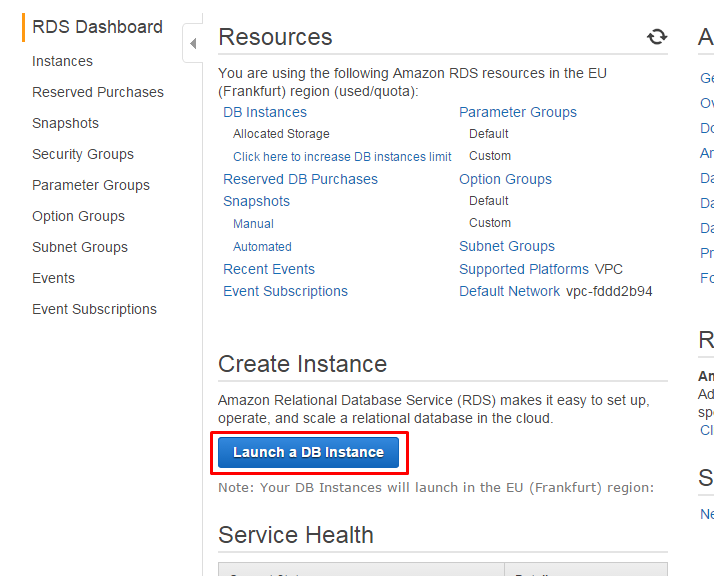Open Subnet Groups link in Resources

tap(507, 246)
